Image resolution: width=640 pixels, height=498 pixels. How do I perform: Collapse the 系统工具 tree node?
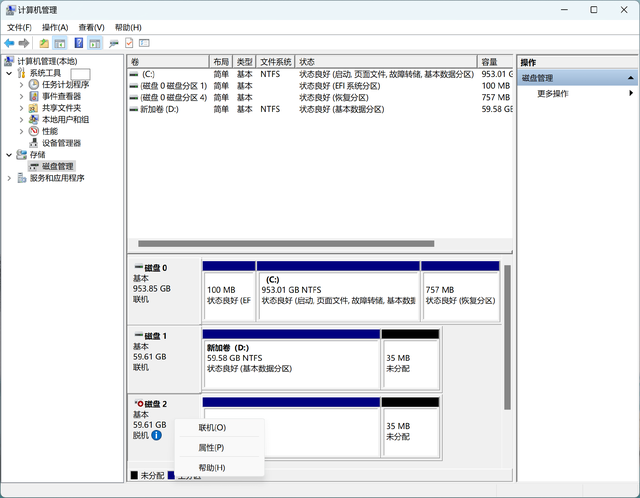point(9,73)
